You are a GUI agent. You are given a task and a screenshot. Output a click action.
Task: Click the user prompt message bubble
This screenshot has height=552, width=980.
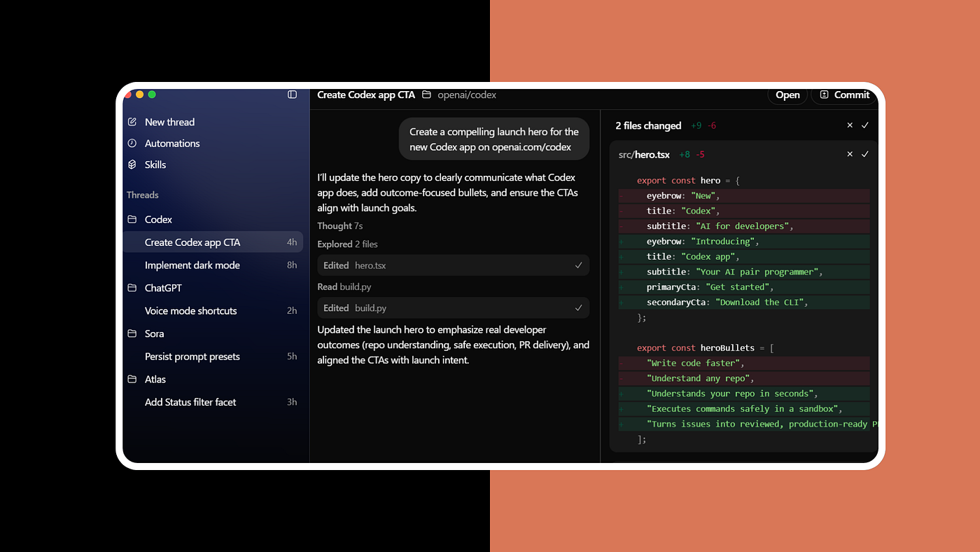pyautogui.click(x=494, y=139)
